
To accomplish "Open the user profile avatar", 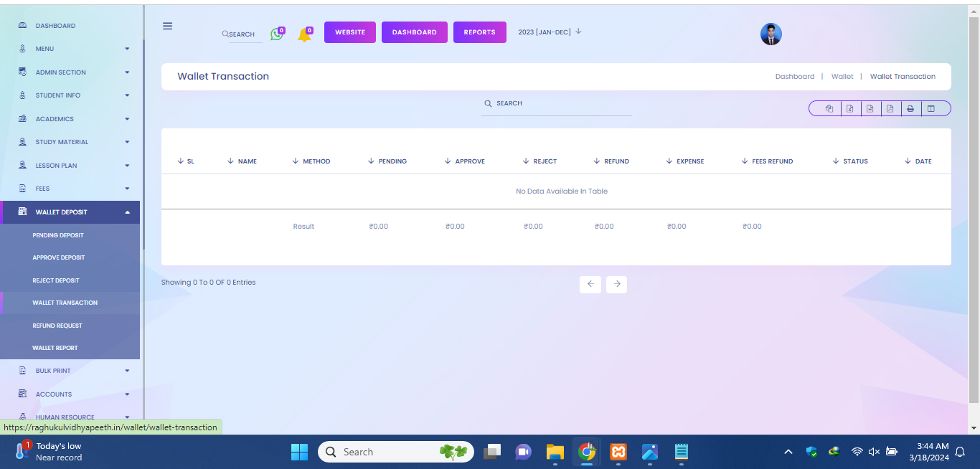I will (x=771, y=34).
